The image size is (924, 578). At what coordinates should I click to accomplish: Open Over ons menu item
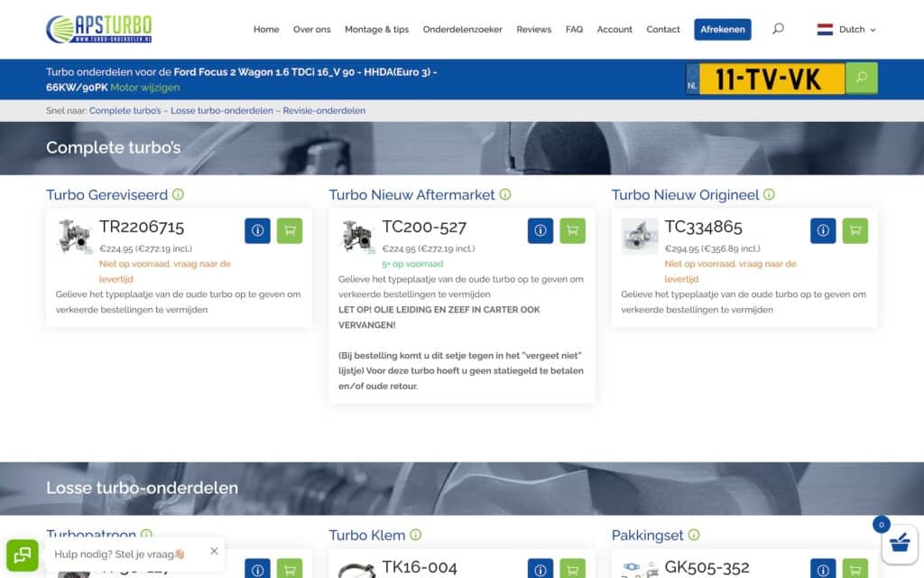point(311,30)
